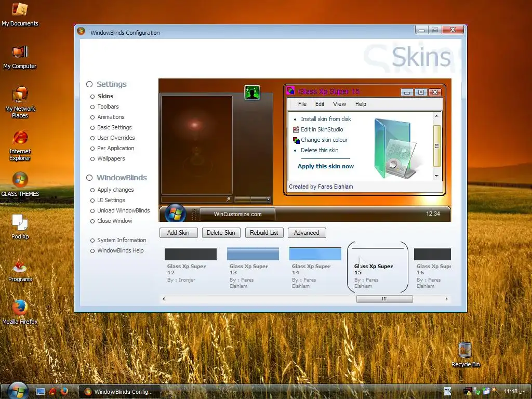Click preview scrollbar up arrow
The height and width of the screenshot is (399, 532).
click(x=436, y=116)
